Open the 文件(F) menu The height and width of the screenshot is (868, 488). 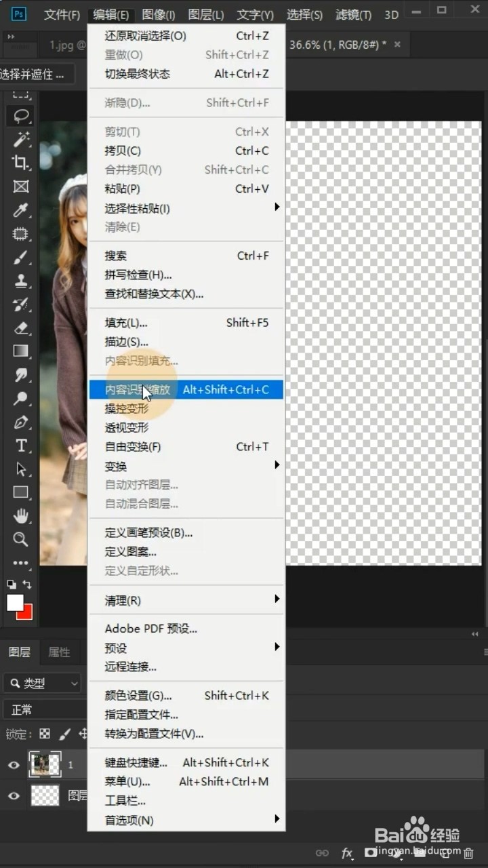[x=62, y=14]
